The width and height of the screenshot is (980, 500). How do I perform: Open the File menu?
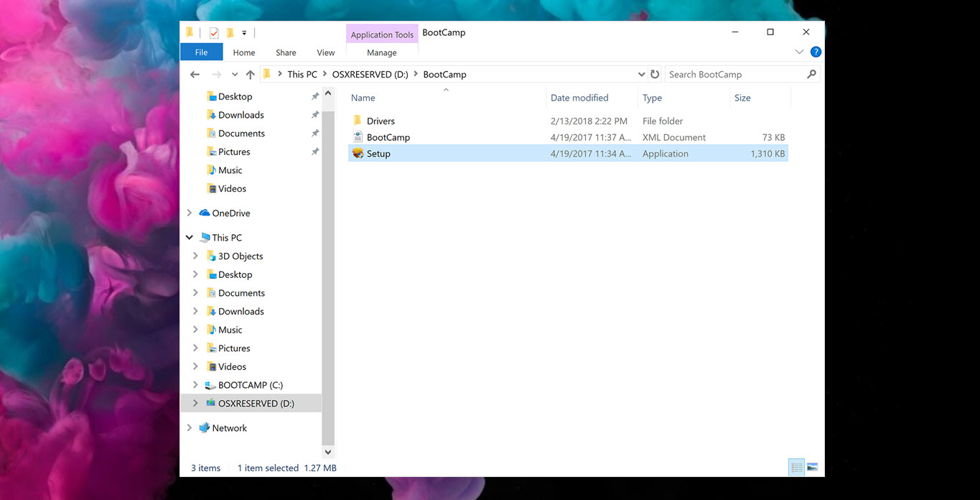[x=201, y=52]
